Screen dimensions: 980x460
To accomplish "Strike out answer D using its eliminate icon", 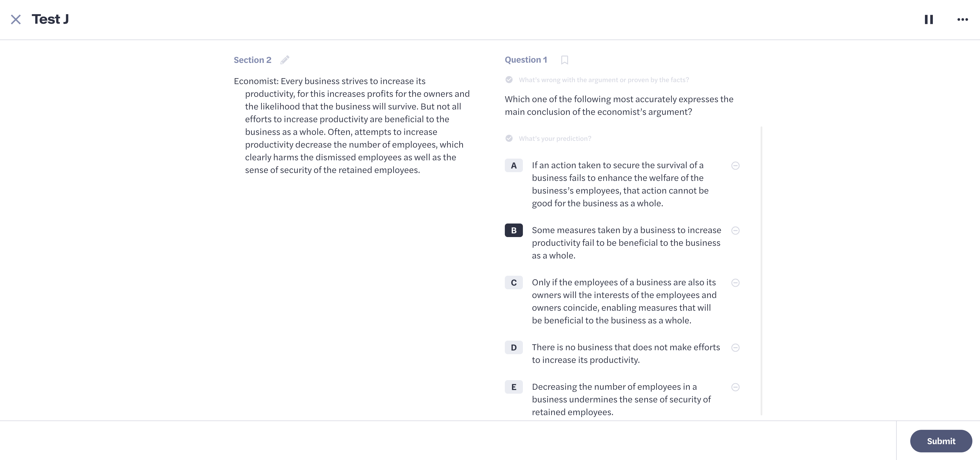I will 735,347.
